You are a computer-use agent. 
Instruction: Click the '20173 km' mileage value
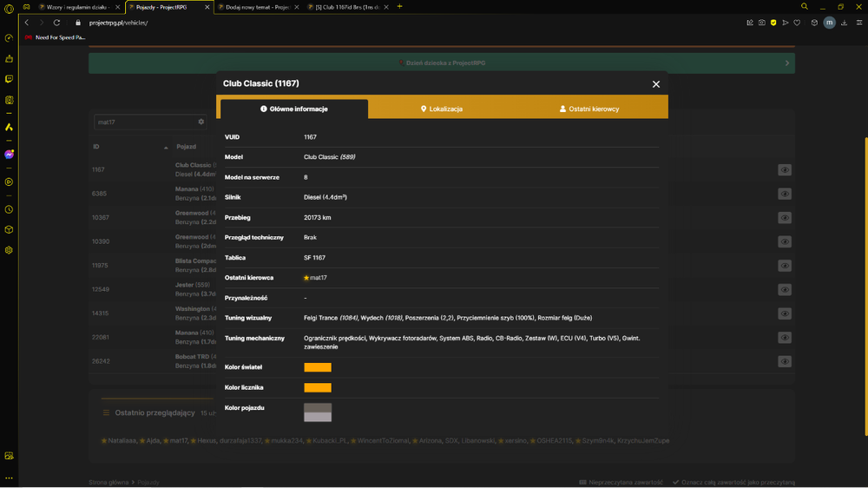317,218
